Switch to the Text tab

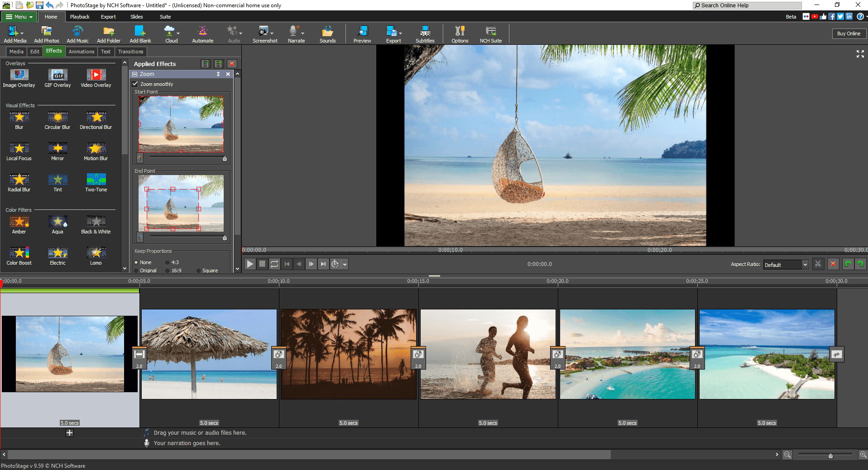(106, 52)
